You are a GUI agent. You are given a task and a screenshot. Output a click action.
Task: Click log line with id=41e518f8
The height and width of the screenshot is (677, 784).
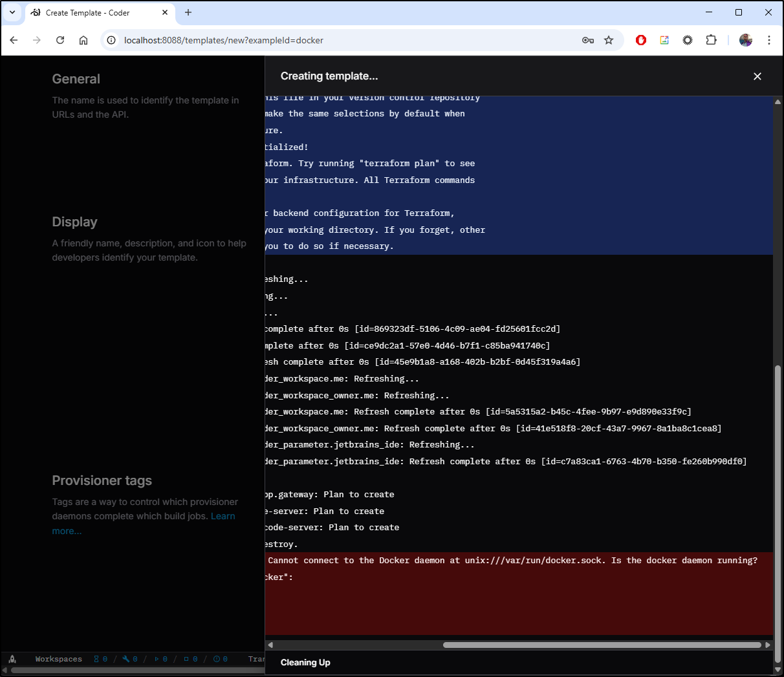click(x=493, y=429)
